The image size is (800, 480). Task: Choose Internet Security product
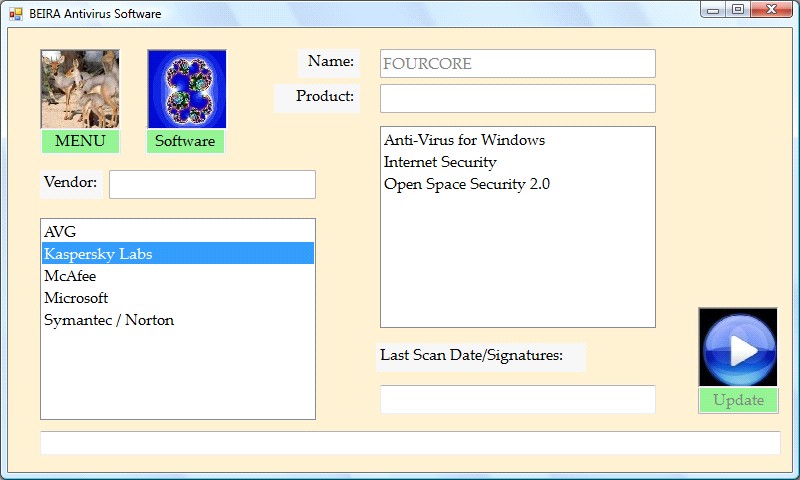440,162
